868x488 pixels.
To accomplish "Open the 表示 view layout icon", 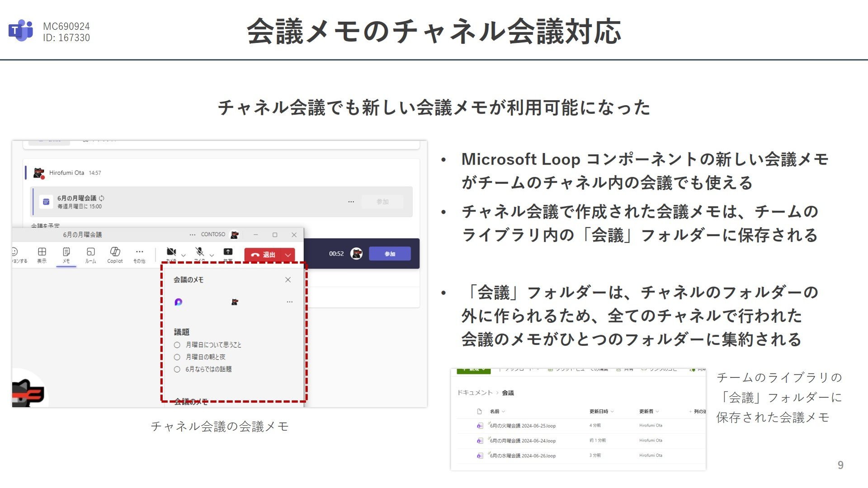I will [x=42, y=252].
